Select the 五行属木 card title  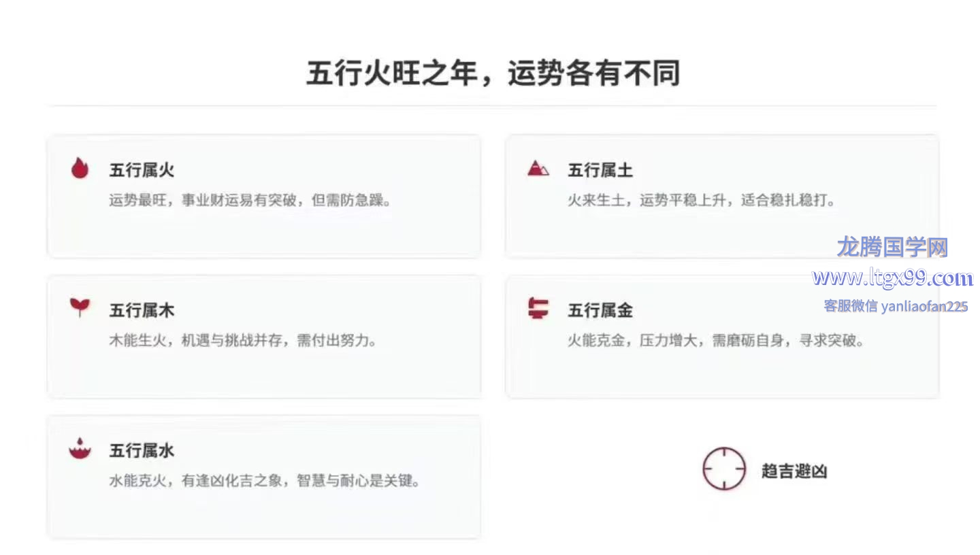tap(142, 311)
